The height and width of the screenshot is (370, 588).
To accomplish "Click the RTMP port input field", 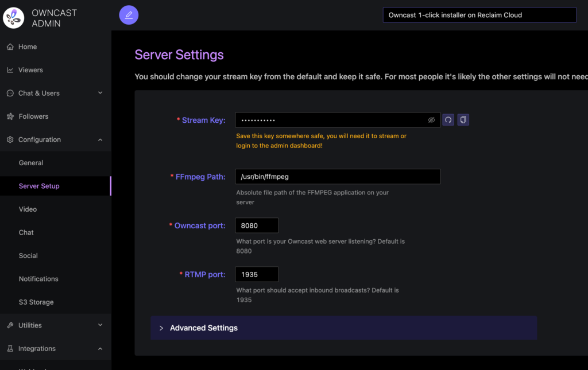I will [x=257, y=275].
